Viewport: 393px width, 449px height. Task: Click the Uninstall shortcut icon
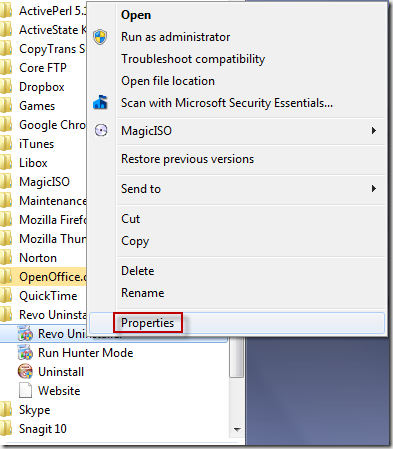click(x=25, y=372)
